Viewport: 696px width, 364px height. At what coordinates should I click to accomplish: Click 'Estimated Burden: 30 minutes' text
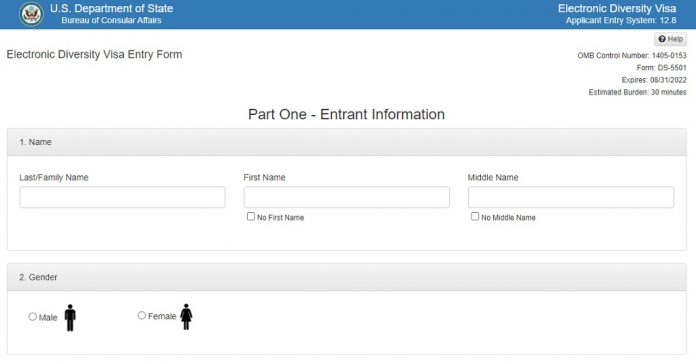[x=637, y=92]
